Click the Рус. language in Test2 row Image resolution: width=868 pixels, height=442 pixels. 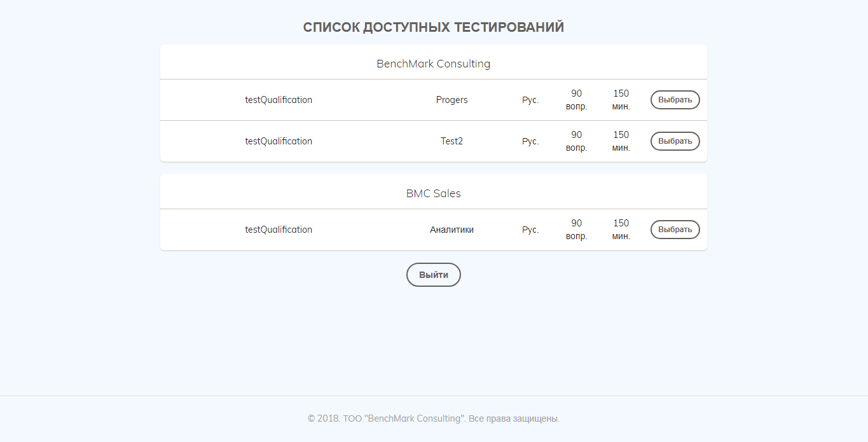coord(530,141)
